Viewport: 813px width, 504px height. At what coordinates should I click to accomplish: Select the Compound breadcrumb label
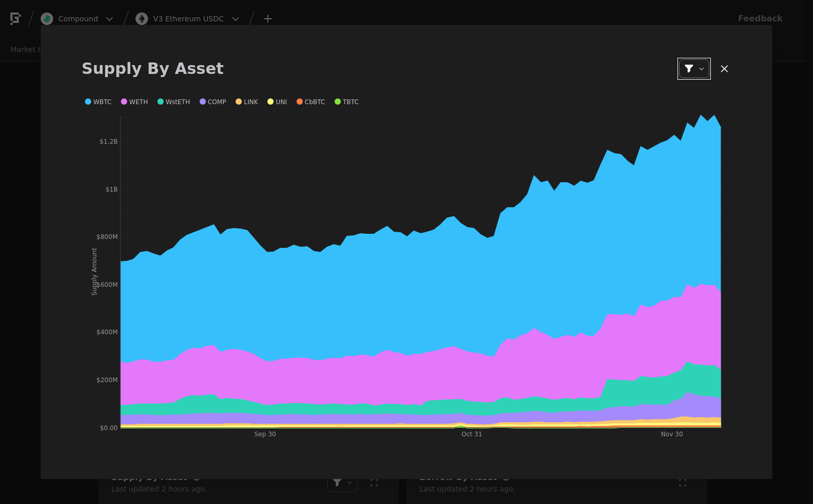pos(78,19)
